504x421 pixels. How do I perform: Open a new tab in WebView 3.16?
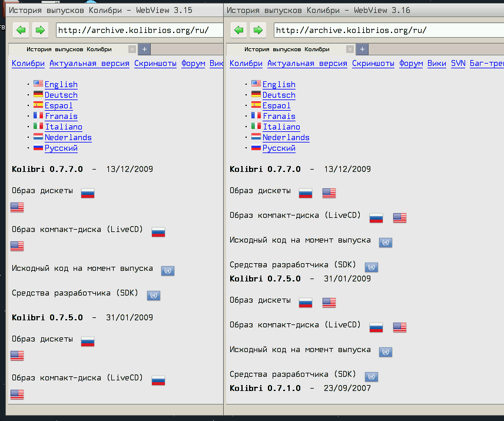click(363, 49)
